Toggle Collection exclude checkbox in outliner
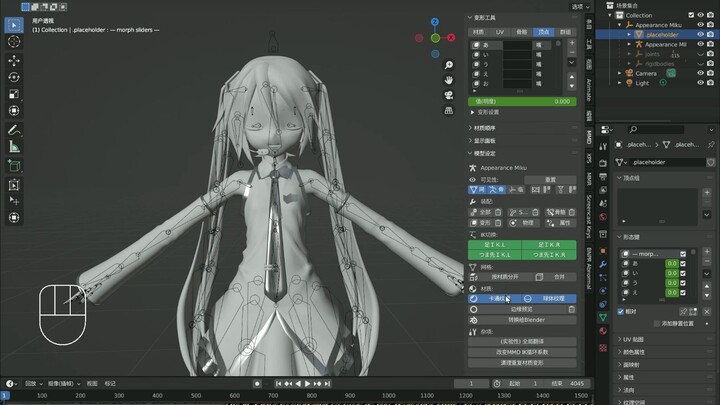 691,15
